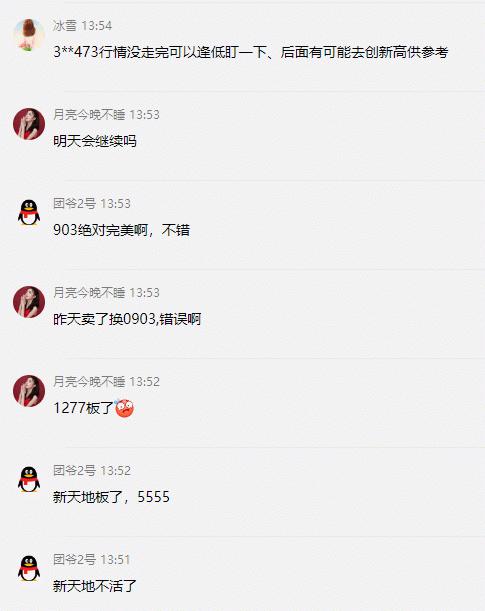The height and width of the screenshot is (611, 485).
Task: Click the shocked red emoji after 1277板了
Action: 124,408
